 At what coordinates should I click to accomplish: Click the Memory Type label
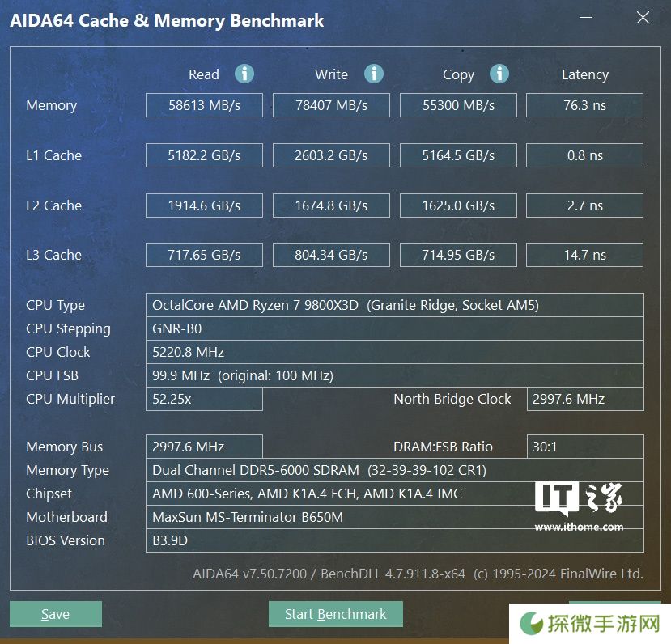pos(67,471)
